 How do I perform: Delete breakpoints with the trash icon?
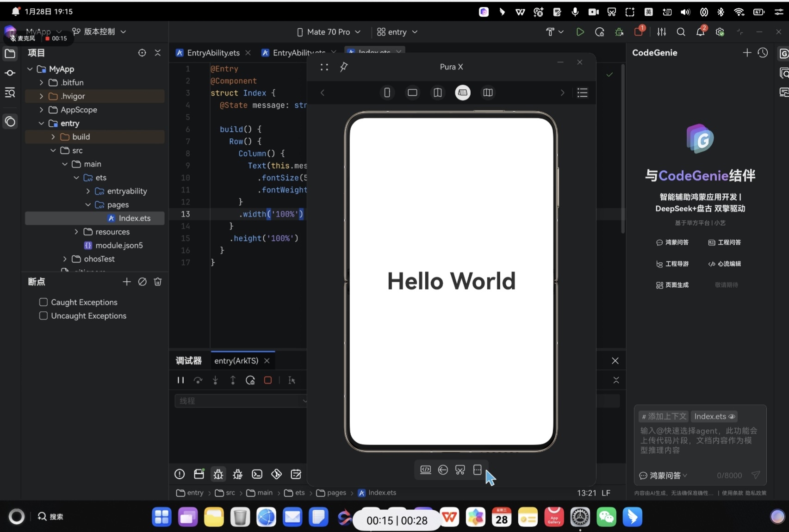(x=158, y=282)
